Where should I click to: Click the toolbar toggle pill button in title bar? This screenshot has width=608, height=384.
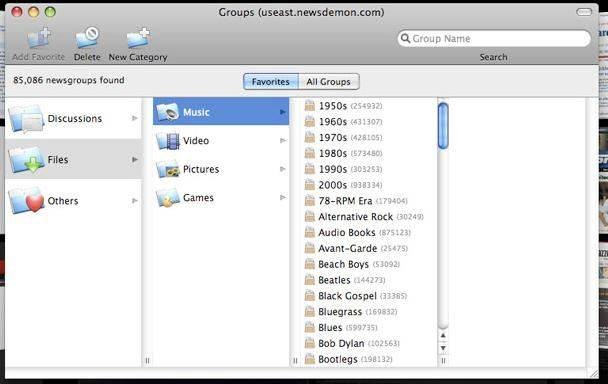click(x=584, y=12)
